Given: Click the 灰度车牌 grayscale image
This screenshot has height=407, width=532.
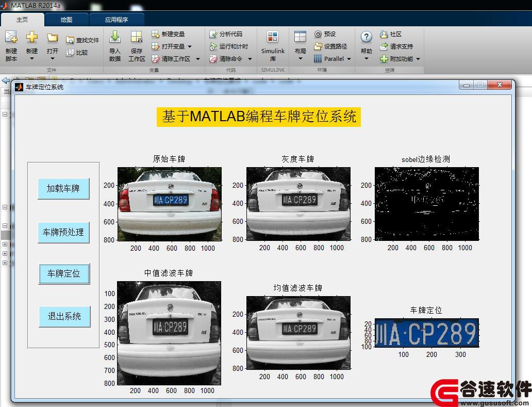Looking at the screenshot, I should (x=298, y=204).
